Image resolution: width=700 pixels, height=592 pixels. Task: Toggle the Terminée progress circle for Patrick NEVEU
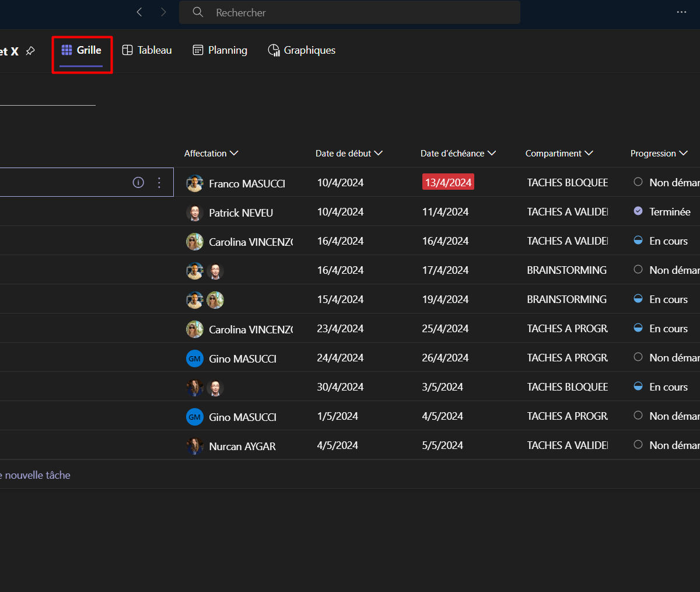pyautogui.click(x=638, y=211)
